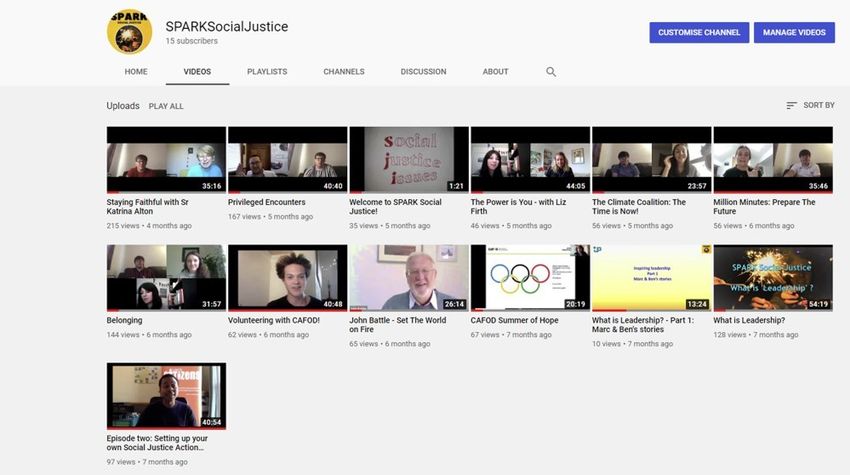Open the Episode two video thumbnail
Screen dimensions: 850x475
pos(166,396)
